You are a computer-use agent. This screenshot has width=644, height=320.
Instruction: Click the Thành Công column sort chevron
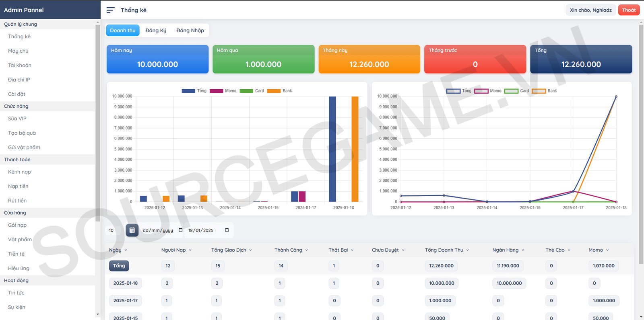pos(306,250)
